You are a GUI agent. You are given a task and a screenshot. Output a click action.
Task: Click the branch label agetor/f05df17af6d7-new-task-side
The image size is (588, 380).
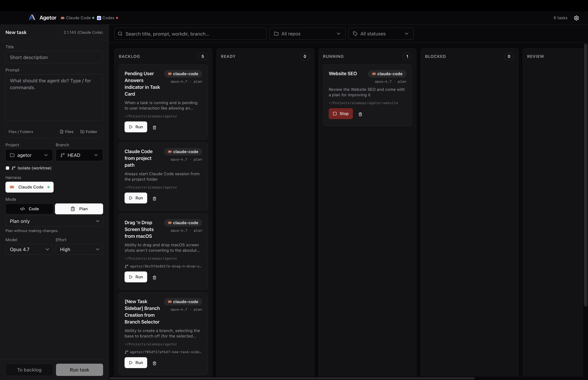point(163,352)
